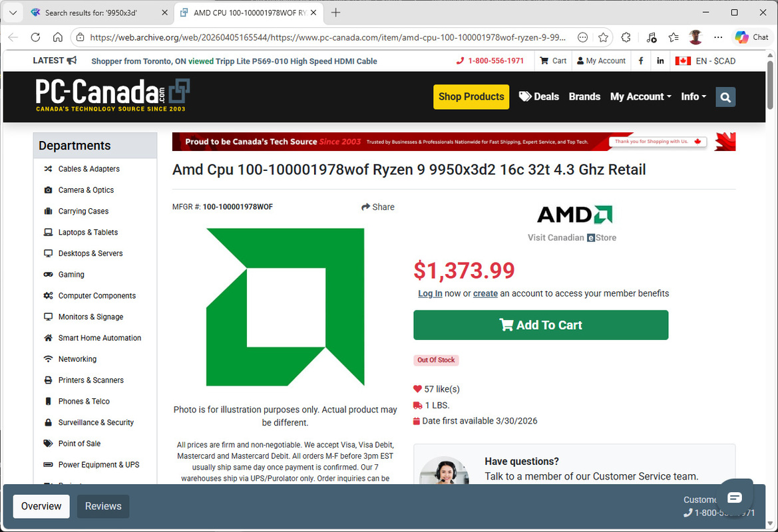
Task: Switch to the Reviews tab
Action: [x=102, y=506]
